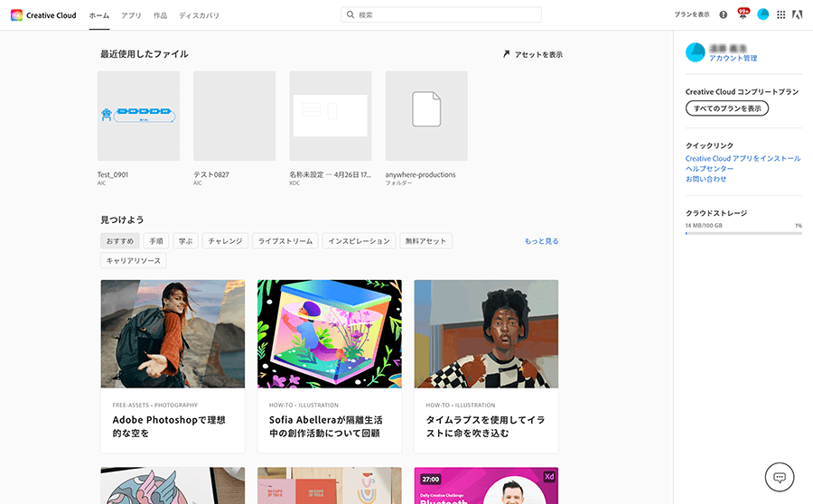Click the title 'タイムラプスを使用してイラストに命を吹き込む'
Screen dimensions: 813x504
[x=485, y=426]
